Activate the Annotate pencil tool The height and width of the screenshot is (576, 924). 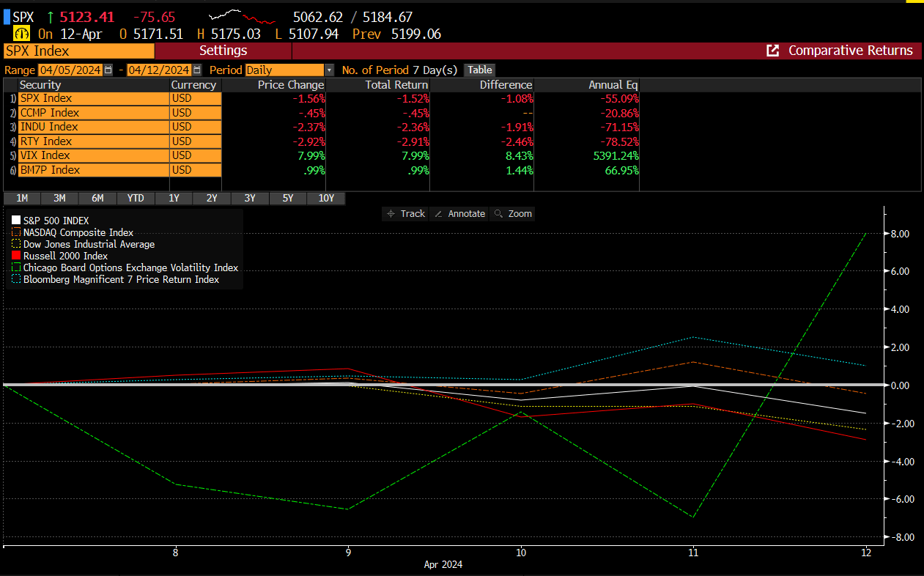point(459,213)
